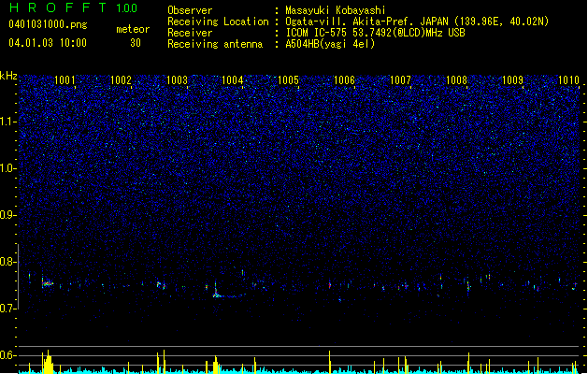Click the kHz axis unit label
588x374 pixels.
8,76
